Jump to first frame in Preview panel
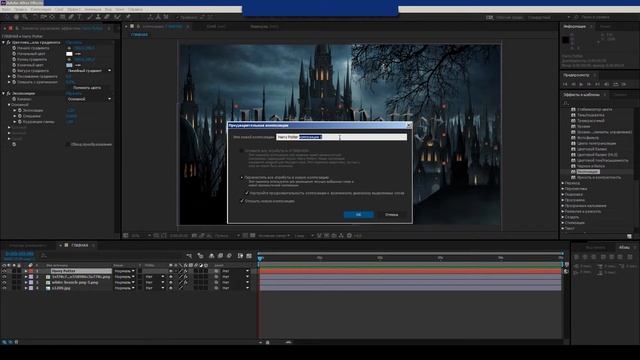 [566, 84]
